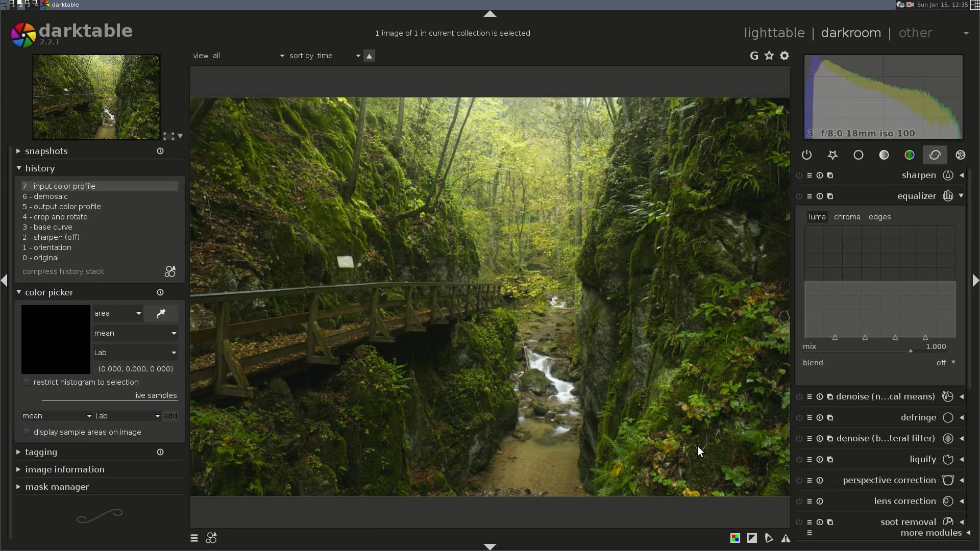Screen dimensions: 980x551
Task: Create style from history stack icon
Action: coord(170,271)
